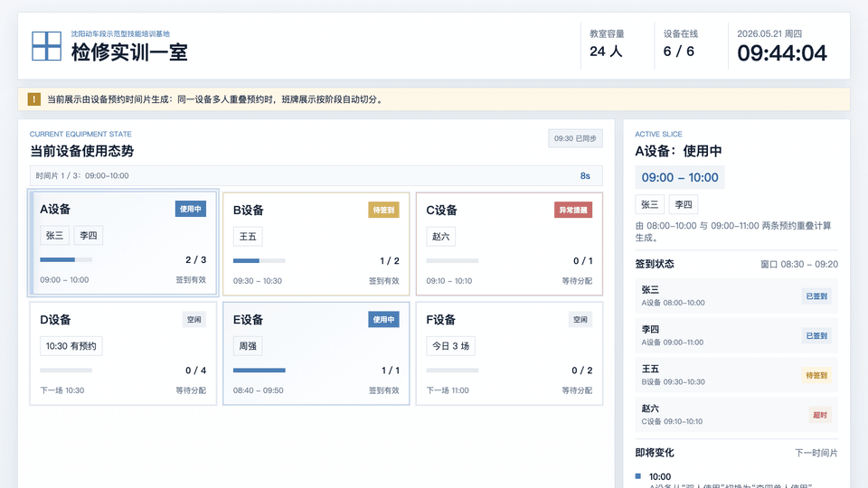Select the 王五 tag in B设备 card
868x488 pixels.
point(248,237)
